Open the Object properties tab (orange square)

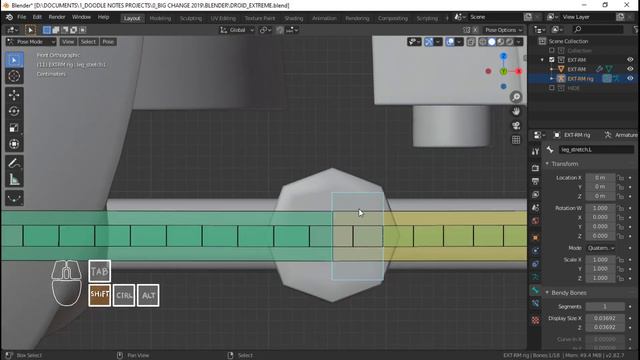tap(535, 237)
